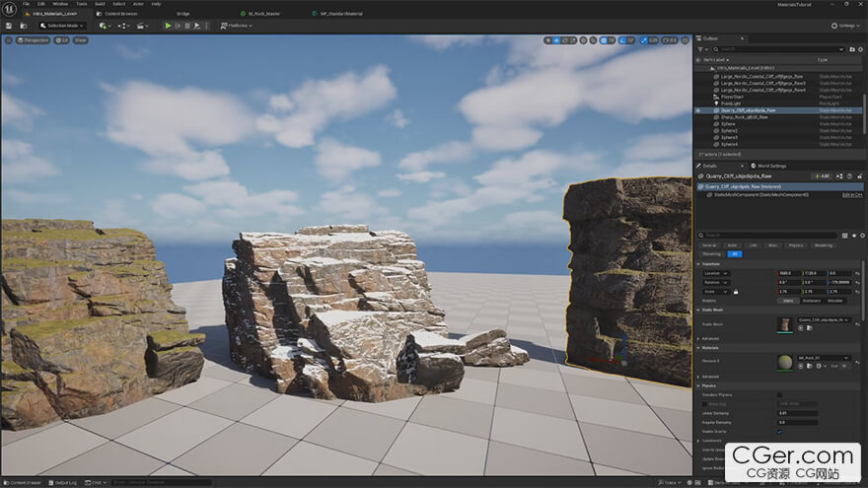The width and height of the screenshot is (868, 488).
Task: Switch to the Content Browser tab
Action: click(117, 13)
